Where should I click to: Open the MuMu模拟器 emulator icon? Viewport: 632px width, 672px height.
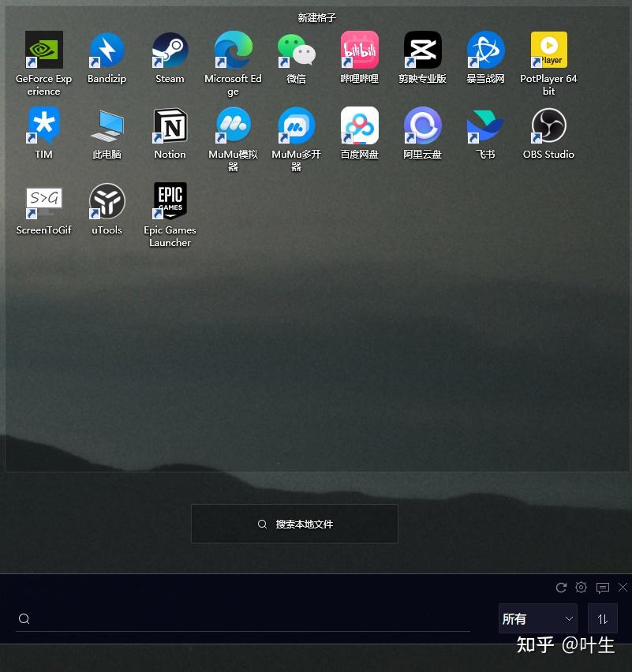pyautogui.click(x=233, y=125)
